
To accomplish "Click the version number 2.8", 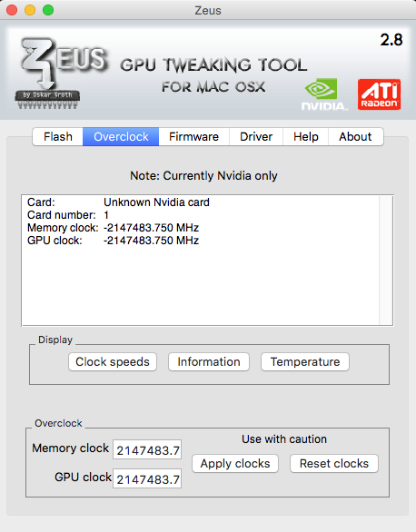I will [391, 40].
